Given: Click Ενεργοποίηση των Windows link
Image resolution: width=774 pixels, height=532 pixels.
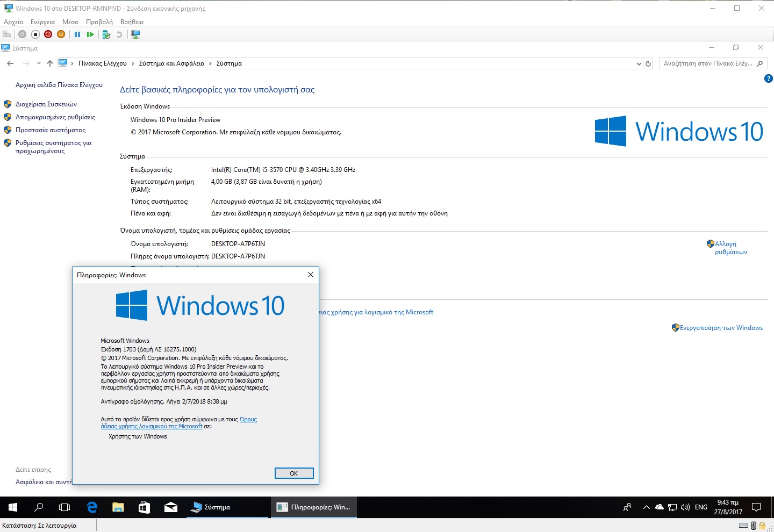Looking at the screenshot, I should [721, 328].
